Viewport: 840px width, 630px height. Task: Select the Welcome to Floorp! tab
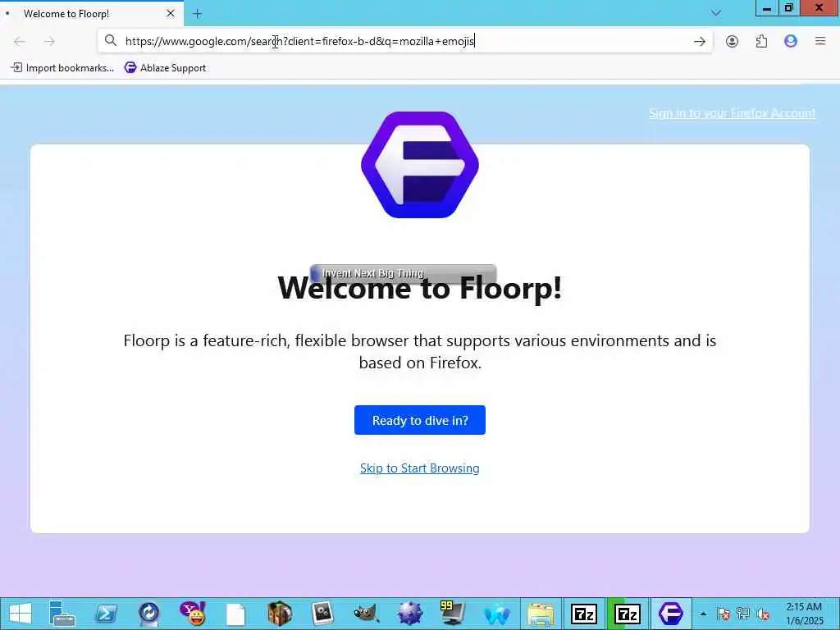pyautogui.click(x=92, y=13)
